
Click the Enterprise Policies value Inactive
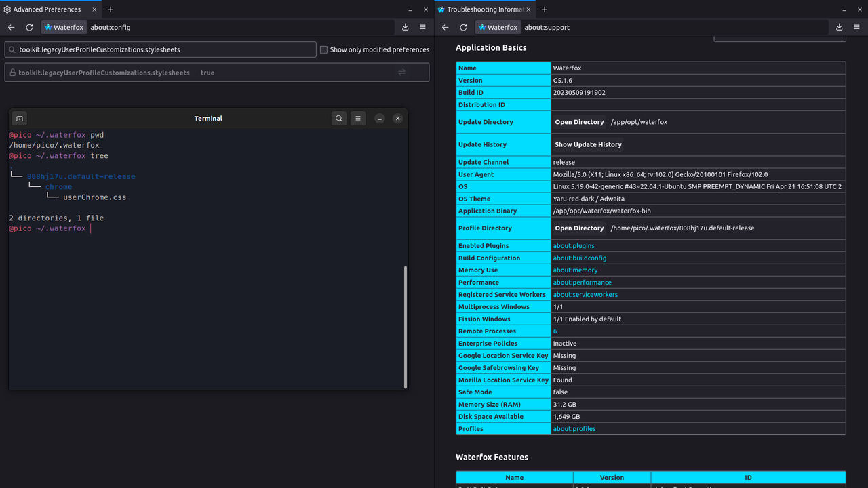point(565,344)
